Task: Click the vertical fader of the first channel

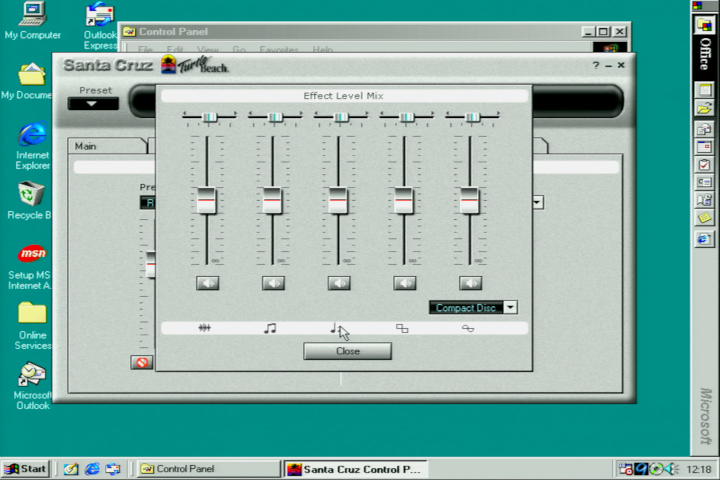Action: tap(207, 200)
